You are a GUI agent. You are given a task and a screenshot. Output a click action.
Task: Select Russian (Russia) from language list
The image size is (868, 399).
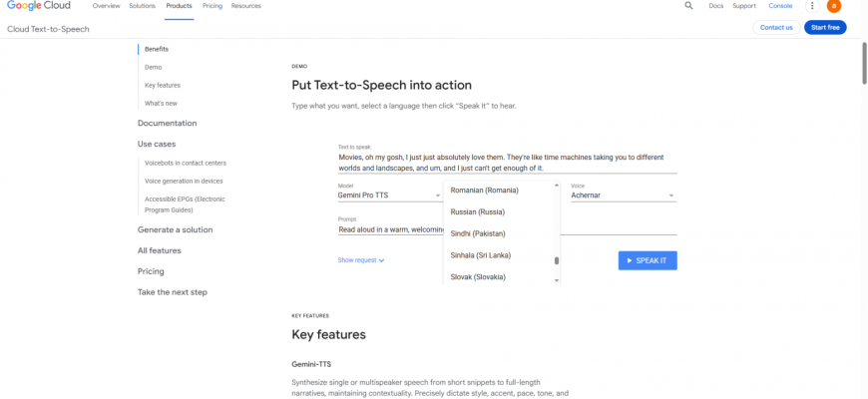(x=478, y=211)
